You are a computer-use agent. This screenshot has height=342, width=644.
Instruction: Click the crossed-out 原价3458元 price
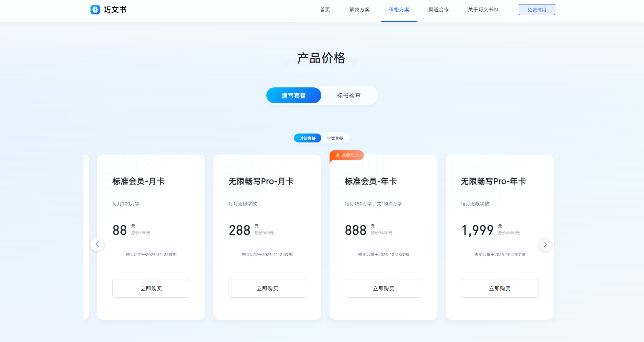(x=381, y=233)
